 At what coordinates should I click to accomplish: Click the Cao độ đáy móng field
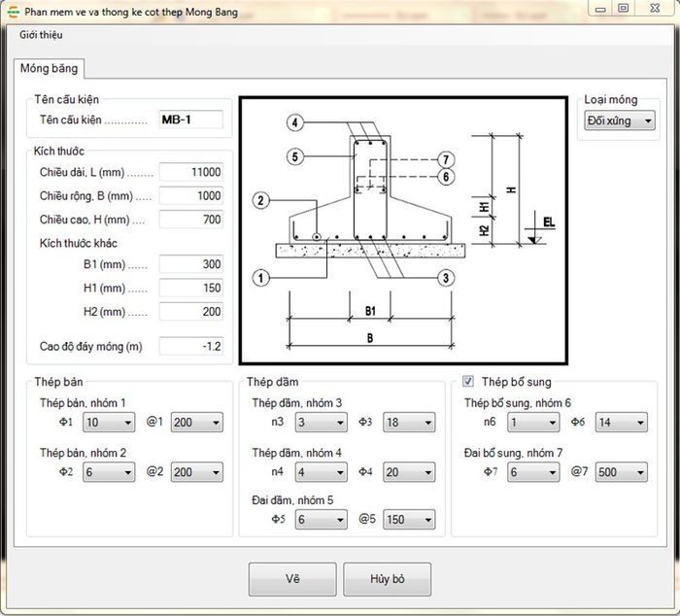tap(191, 346)
